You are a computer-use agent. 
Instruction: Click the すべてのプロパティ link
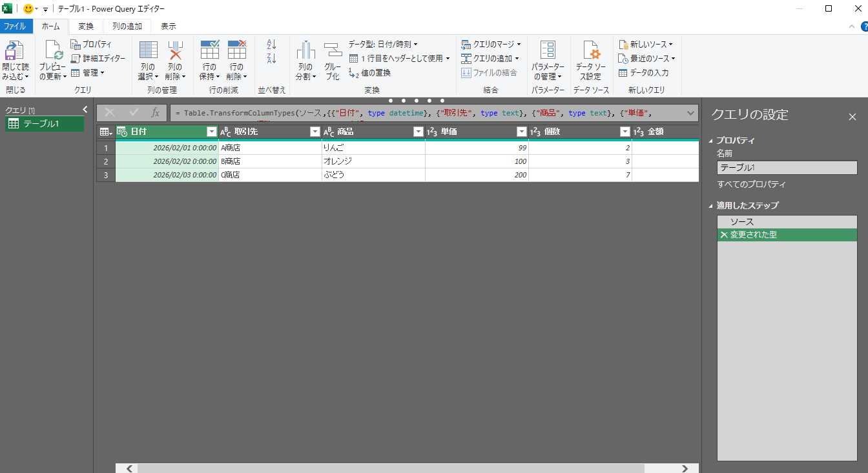tap(751, 185)
